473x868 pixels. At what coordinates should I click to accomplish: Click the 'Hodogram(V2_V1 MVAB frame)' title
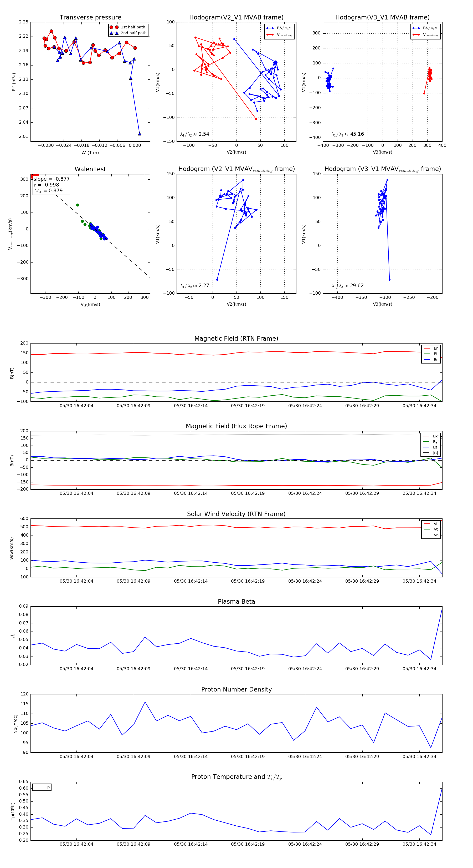click(236, 18)
